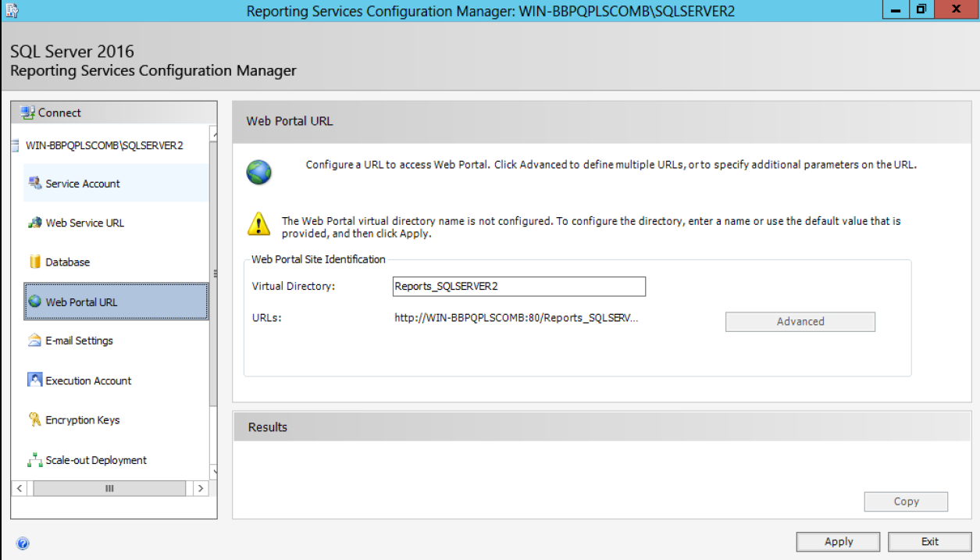Click the Configure a URL description text
Screen dimensions: 980x560
(x=611, y=165)
